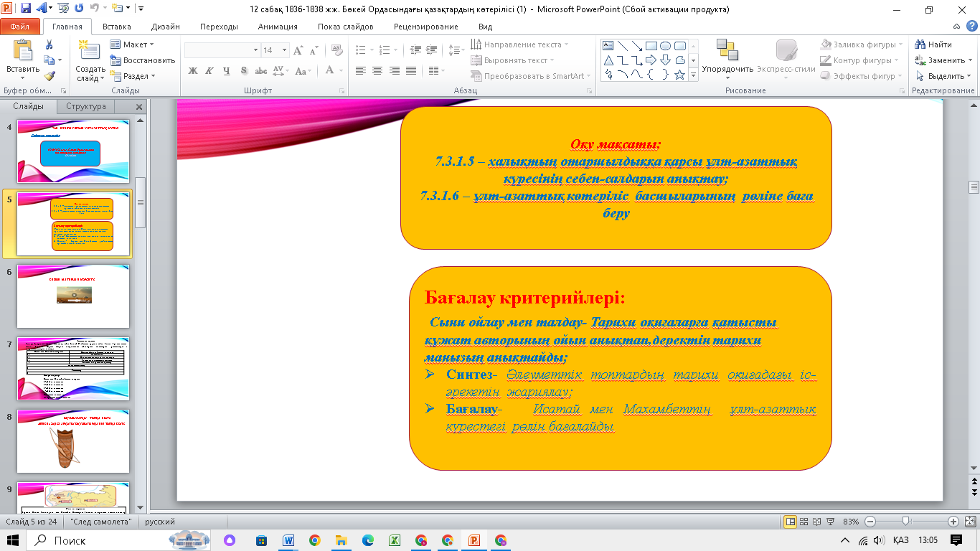Select the isosceles triangle shape
980x551 pixels.
tap(608, 60)
